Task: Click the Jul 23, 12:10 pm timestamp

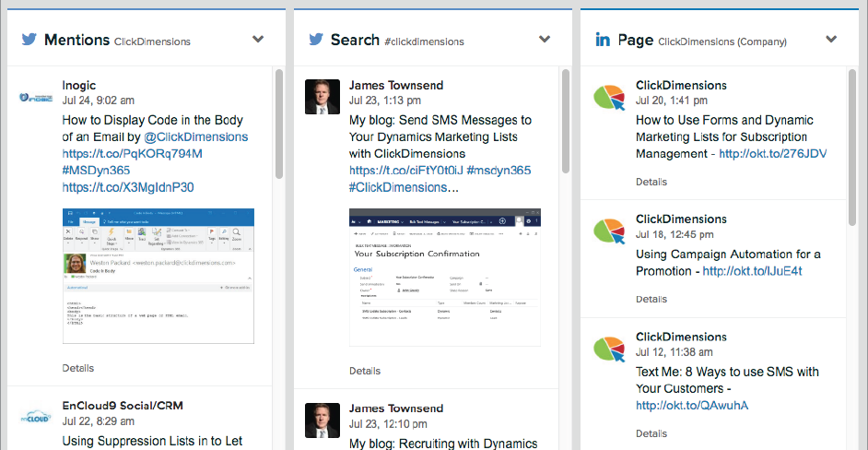Action: point(388,424)
